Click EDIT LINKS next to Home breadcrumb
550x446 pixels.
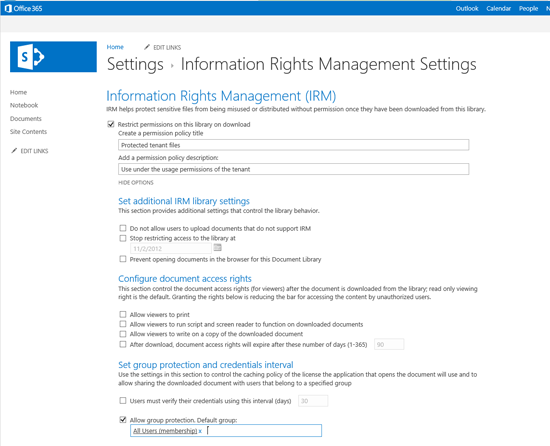167,47
